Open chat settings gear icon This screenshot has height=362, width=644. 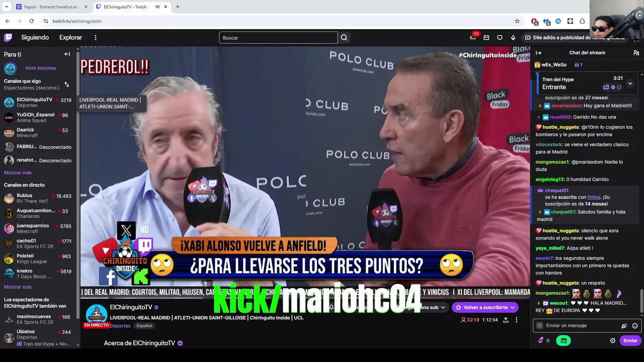[x=613, y=340]
